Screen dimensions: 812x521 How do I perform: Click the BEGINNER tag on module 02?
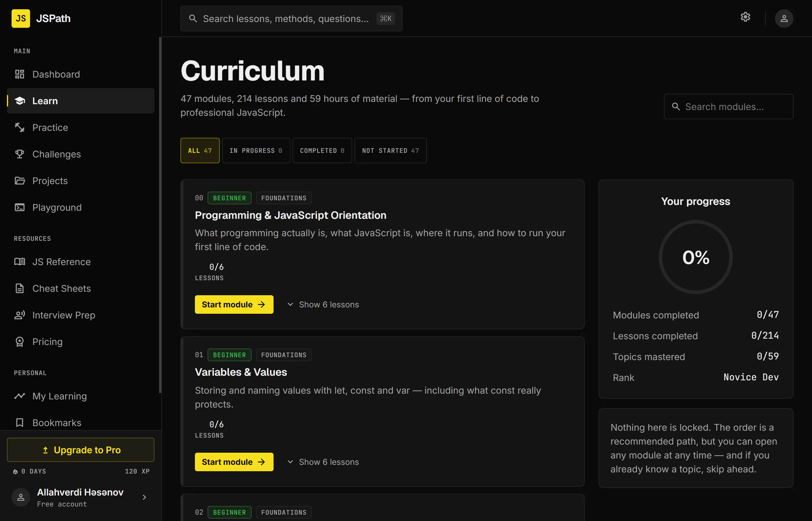point(229,512)
